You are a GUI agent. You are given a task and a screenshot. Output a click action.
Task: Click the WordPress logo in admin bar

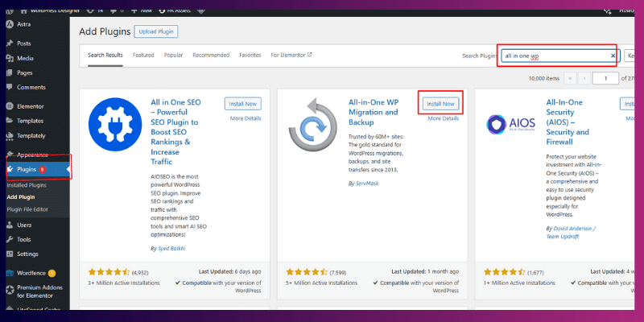point(10,11)
